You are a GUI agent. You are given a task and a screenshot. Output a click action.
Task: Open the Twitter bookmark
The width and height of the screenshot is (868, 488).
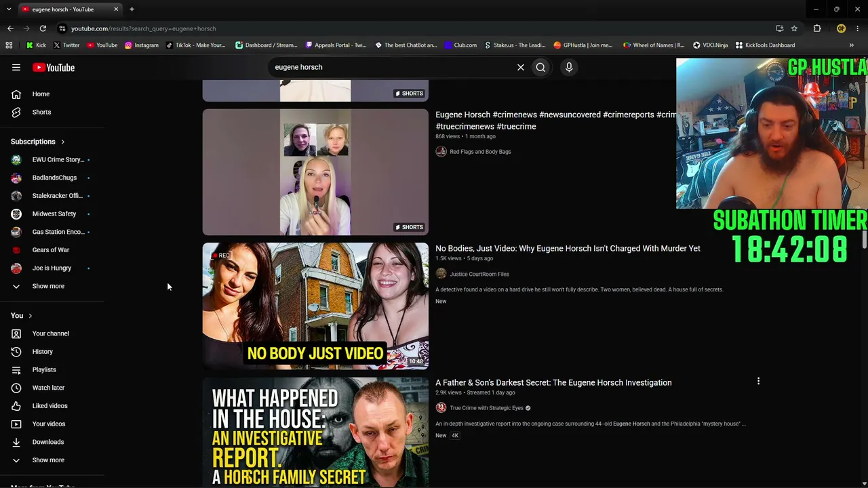click(66, 45)
